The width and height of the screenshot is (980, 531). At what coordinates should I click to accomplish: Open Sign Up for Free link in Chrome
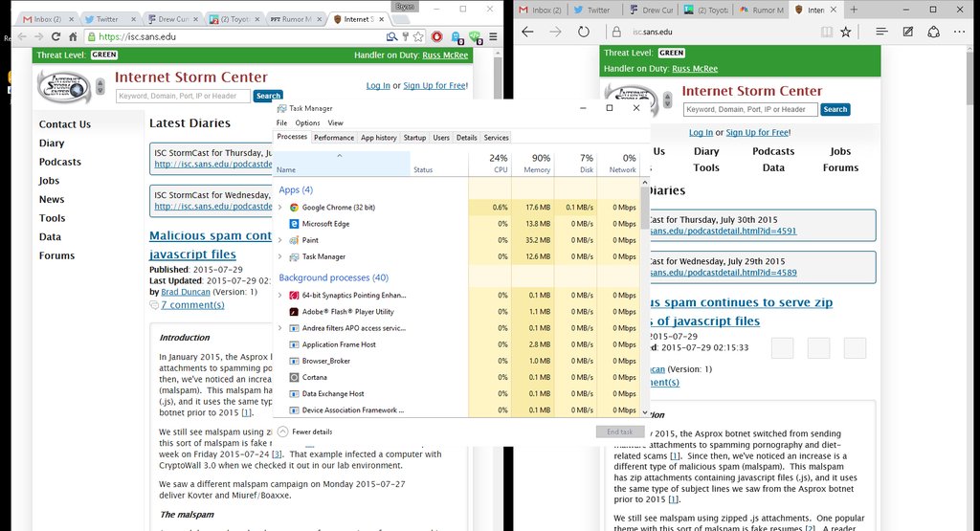[x=434, y=85]
